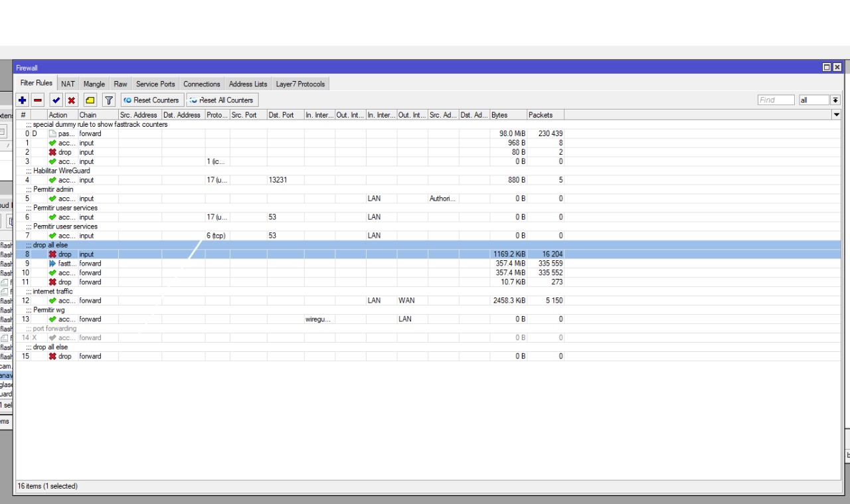The width and height of the screenshot is (850, 504).
Task: Maximize the Firewall window
Action: click(x=827, y=67)
